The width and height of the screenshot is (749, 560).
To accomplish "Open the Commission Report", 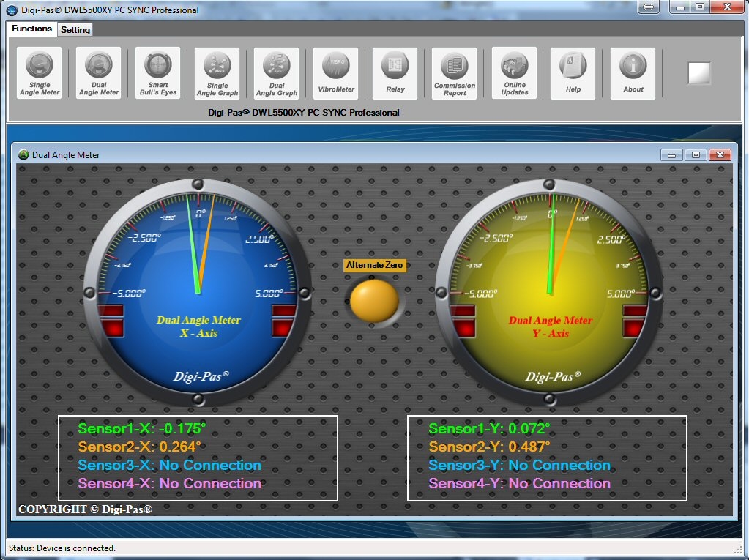I will (x=454, y=73).
